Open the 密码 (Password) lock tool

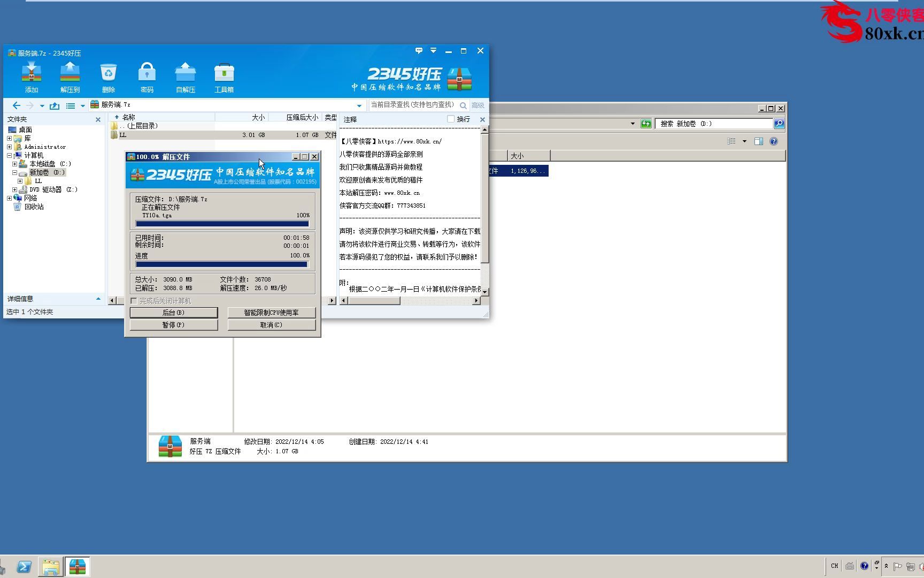[x=147, y=77]
